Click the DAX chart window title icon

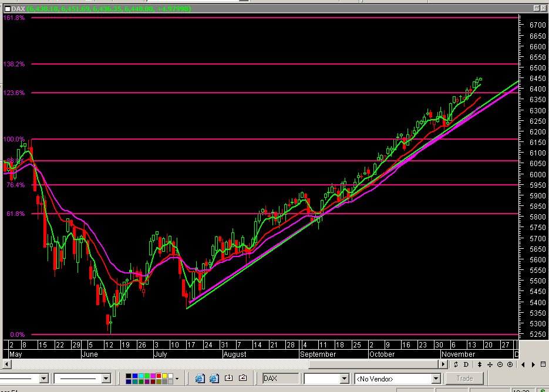click(x=7, y=9)
